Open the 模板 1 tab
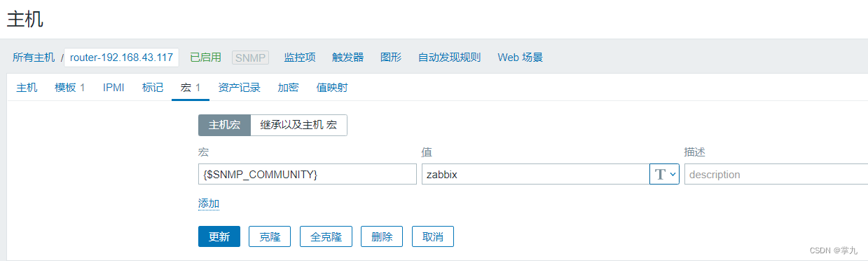Image resolution: width=868 pixels, height=261 pixels. tap(70, 88)
